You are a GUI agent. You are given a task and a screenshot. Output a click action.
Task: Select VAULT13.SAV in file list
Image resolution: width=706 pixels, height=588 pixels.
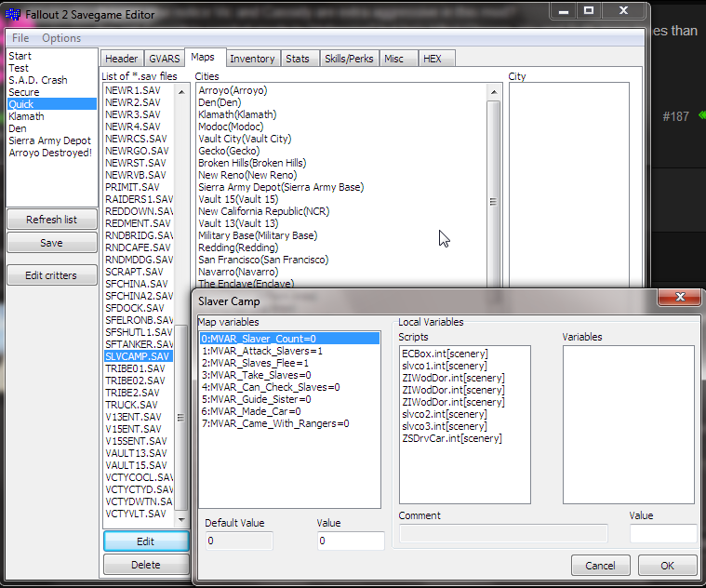139,453
